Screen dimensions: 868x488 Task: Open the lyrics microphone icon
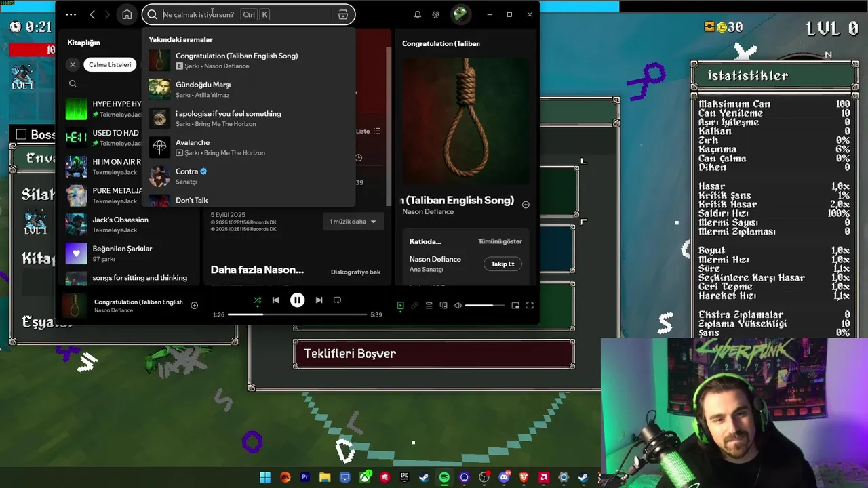click(x=414, y=306)
